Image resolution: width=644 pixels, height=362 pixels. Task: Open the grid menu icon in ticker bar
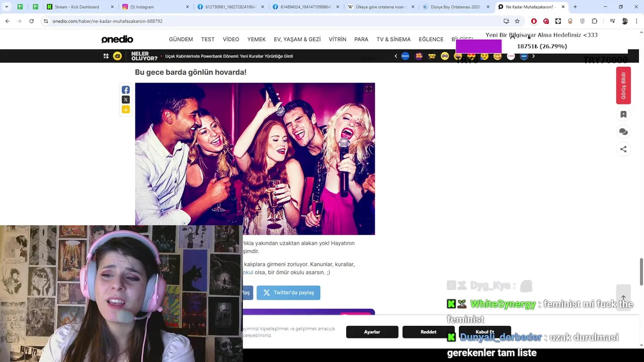click(x=106, y=56)
